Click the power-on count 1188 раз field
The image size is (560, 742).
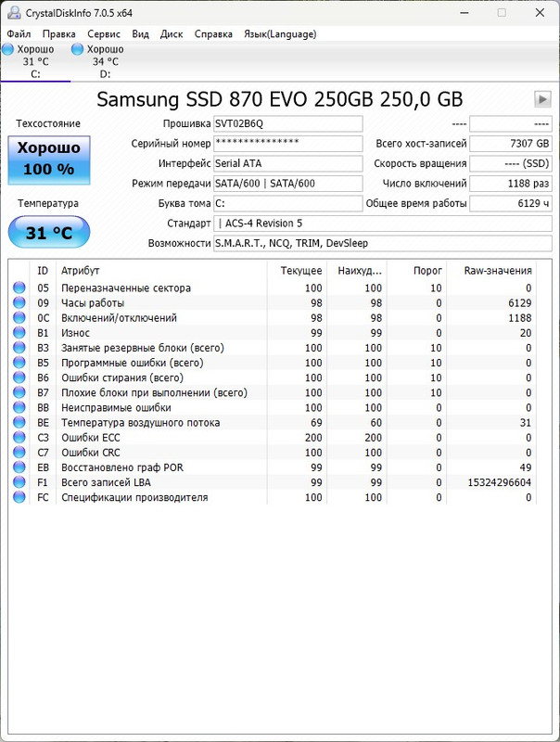510,183
